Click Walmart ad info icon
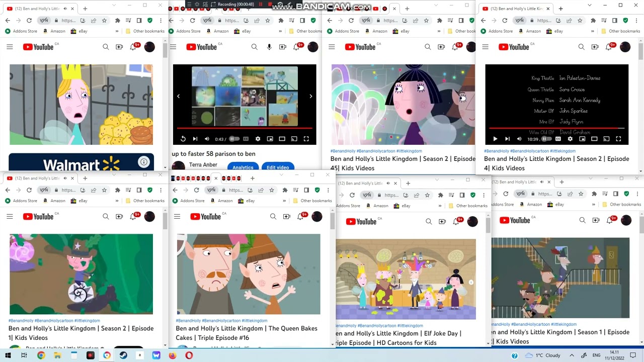This screenshot has height=362, width=644. (x=144, y=162)
